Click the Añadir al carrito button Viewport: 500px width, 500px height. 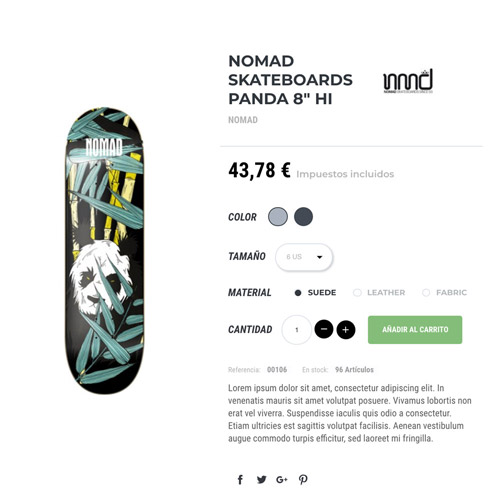(415, 330)
